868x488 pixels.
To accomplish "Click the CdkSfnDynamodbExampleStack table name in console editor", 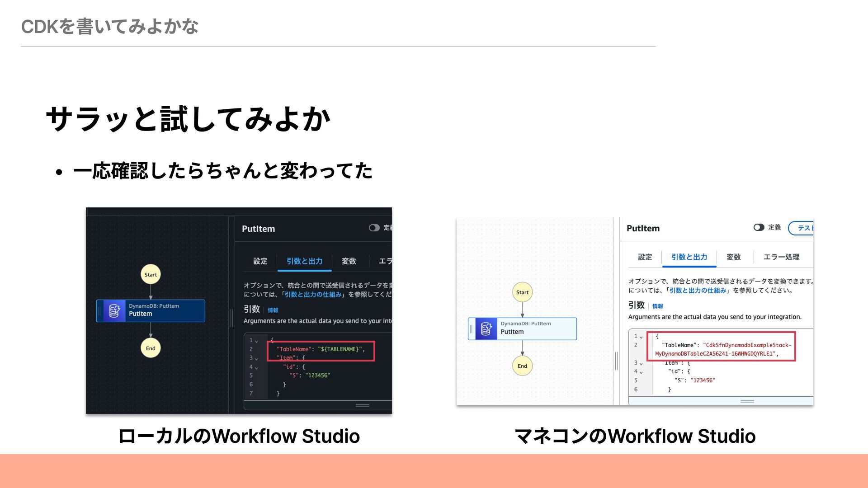I will 723,349.
